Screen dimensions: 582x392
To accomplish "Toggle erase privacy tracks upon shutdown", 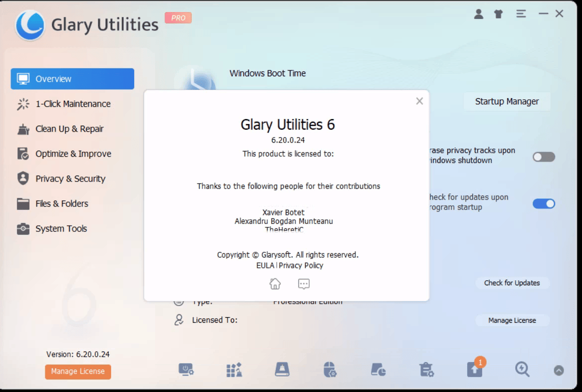I will (544, 157).
